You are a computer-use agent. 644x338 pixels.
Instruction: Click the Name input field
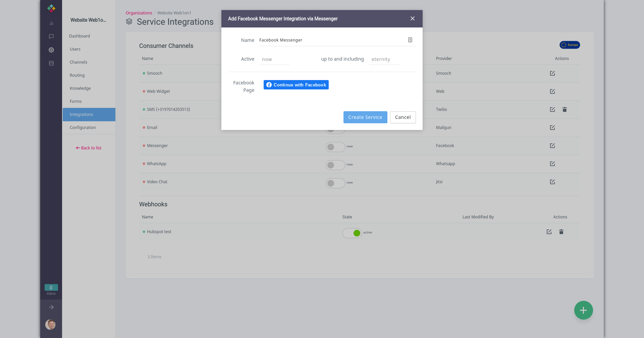coord(337,40)
